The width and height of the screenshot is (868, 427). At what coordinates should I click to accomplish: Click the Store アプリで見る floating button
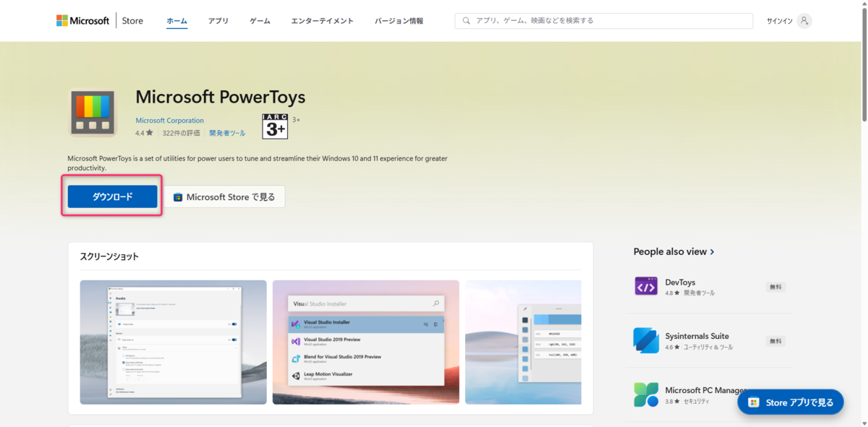[x=791, y=402]
